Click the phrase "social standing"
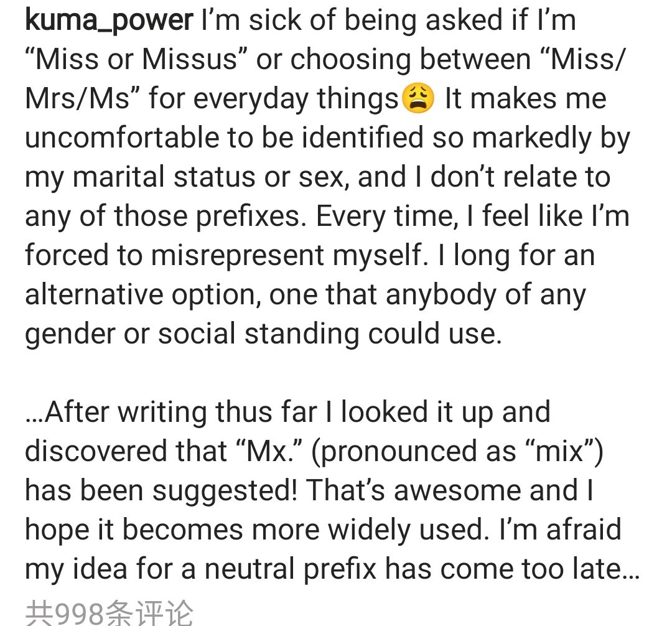The image size is (672, 626). click(258, 334)
